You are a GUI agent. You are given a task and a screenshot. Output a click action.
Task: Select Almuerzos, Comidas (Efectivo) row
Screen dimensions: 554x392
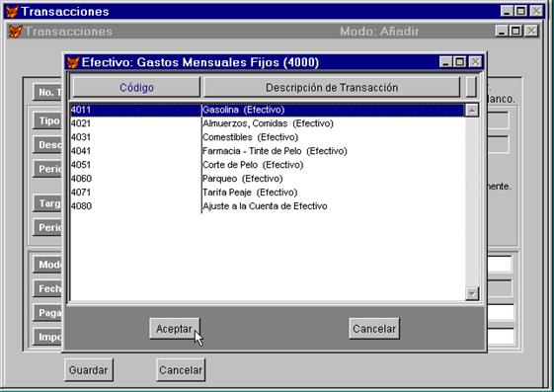[268, 123]
